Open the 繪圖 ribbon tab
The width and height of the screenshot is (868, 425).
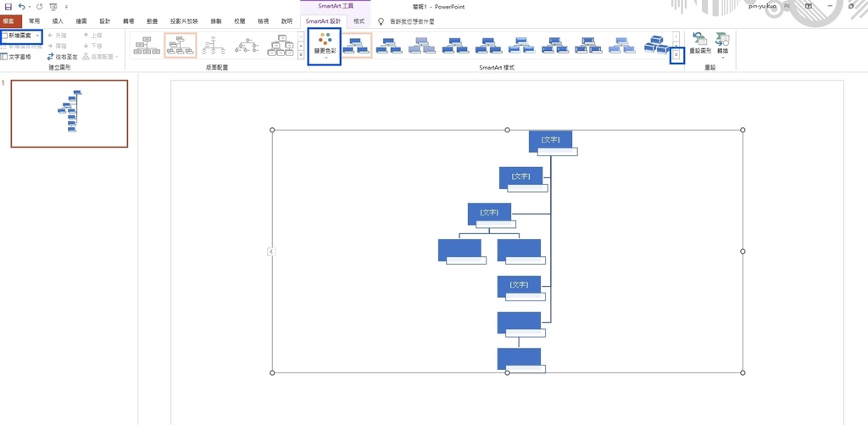(x=81, y=21)
